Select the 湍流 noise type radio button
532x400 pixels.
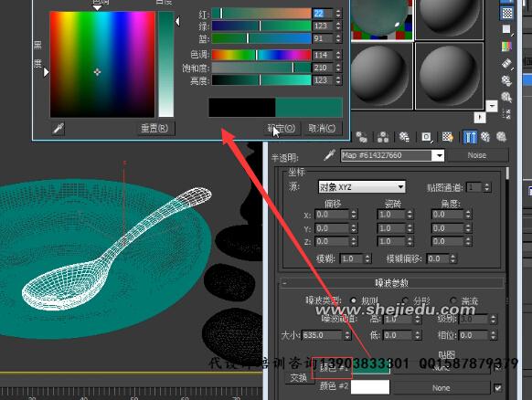pyautogui.click(x=453, y=300)
